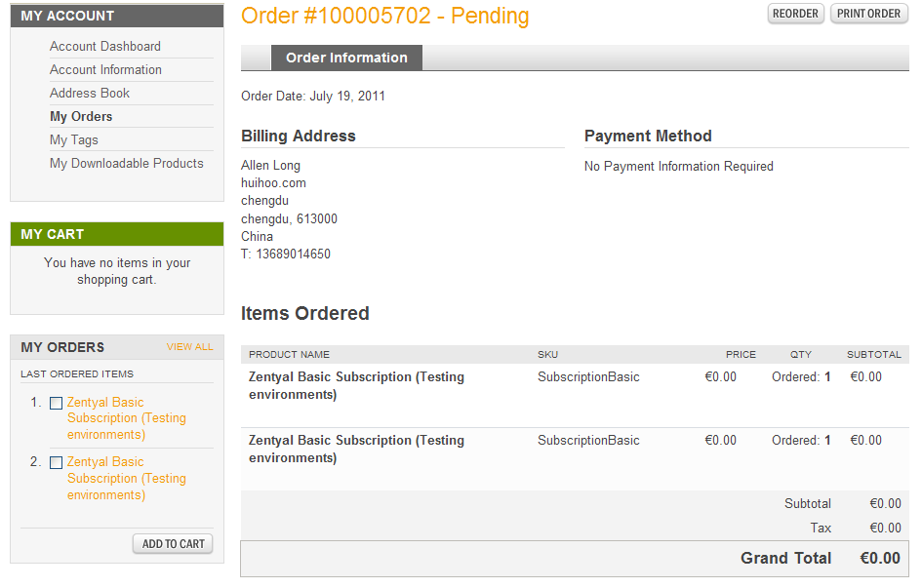Click the Print Order button

[868, 14]
